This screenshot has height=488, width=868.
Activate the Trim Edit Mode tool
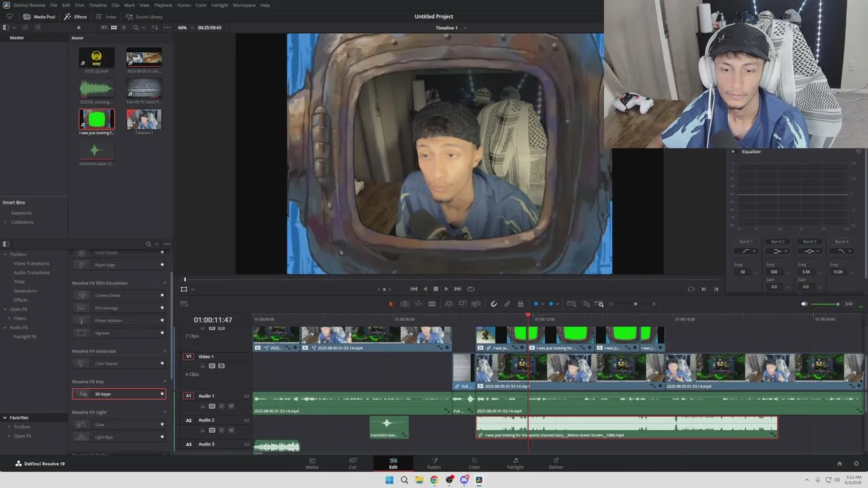coord(404,304)
